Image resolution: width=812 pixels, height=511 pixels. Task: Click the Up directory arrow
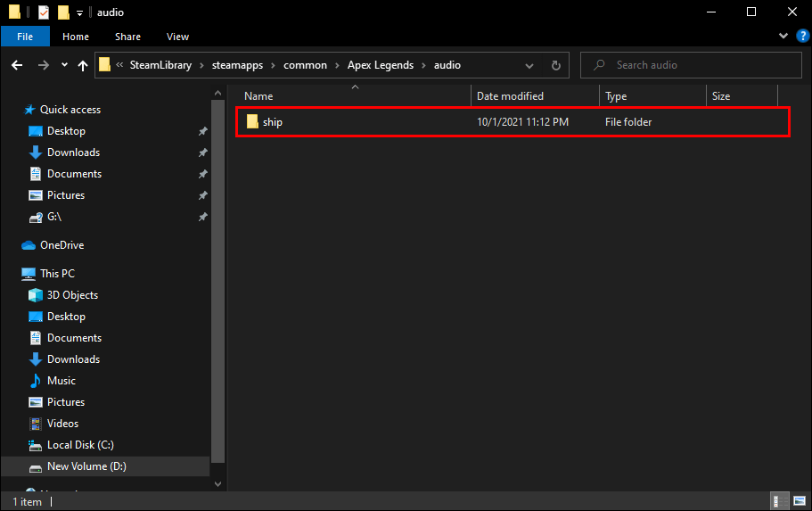[x=83, y=65]
